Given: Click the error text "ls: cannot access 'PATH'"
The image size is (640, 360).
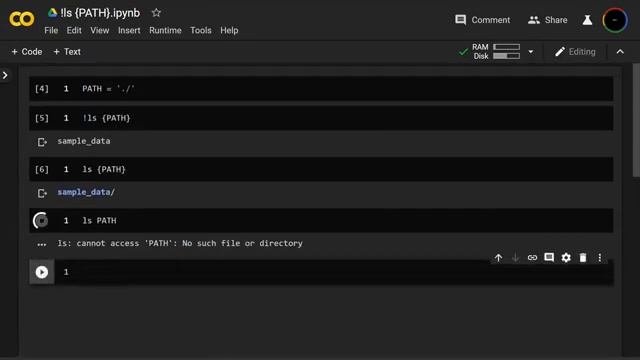Looking at the screenshot, I should click(117, 243).
